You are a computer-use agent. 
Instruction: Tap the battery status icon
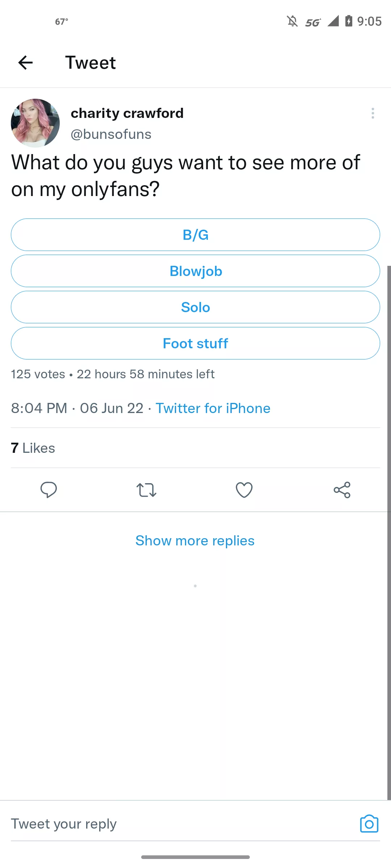click(349, 21)
